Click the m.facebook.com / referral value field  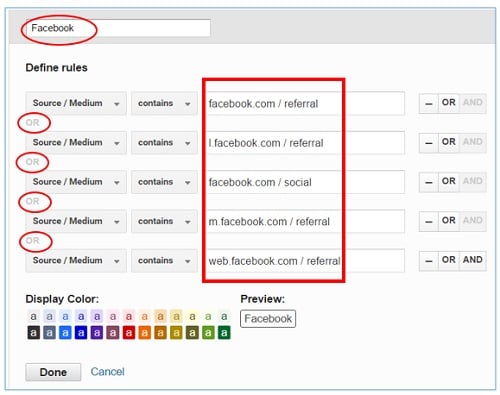click(x=305, y=221)
